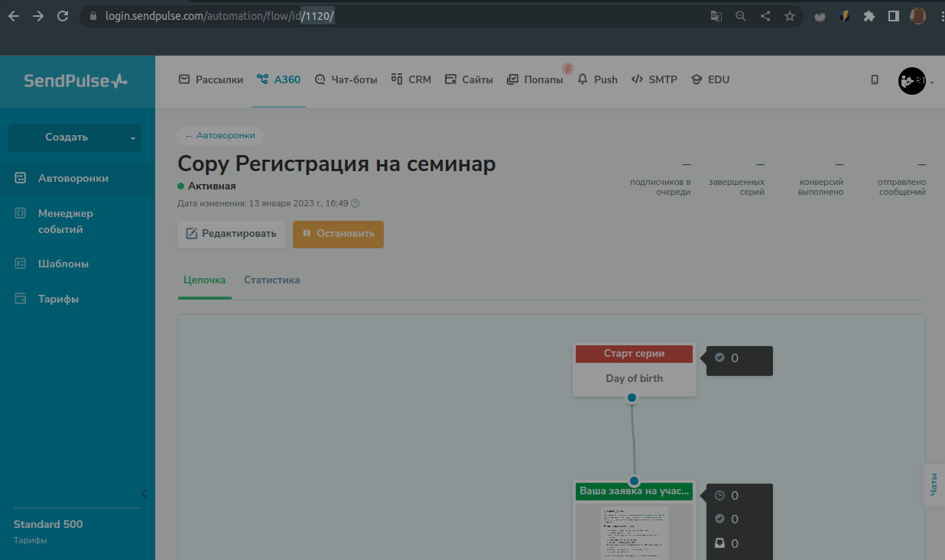Expand the Создать dropdown arrow
Viewport: 945px width, 560px height.
pos(133,138)
